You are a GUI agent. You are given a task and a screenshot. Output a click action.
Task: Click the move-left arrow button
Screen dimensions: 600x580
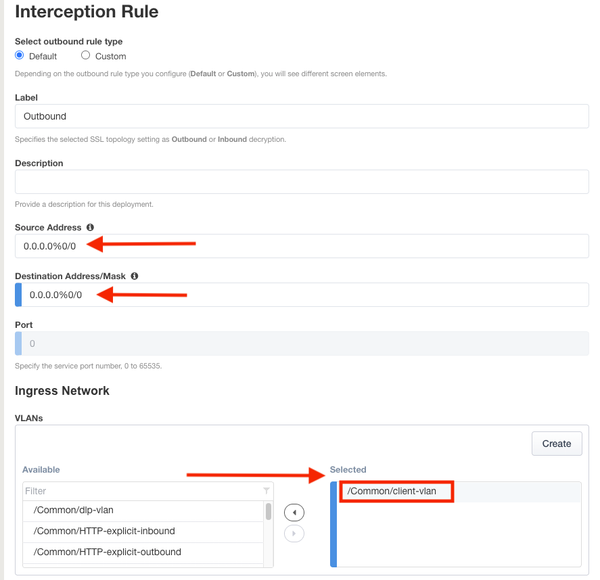click(x=294, y=512)
